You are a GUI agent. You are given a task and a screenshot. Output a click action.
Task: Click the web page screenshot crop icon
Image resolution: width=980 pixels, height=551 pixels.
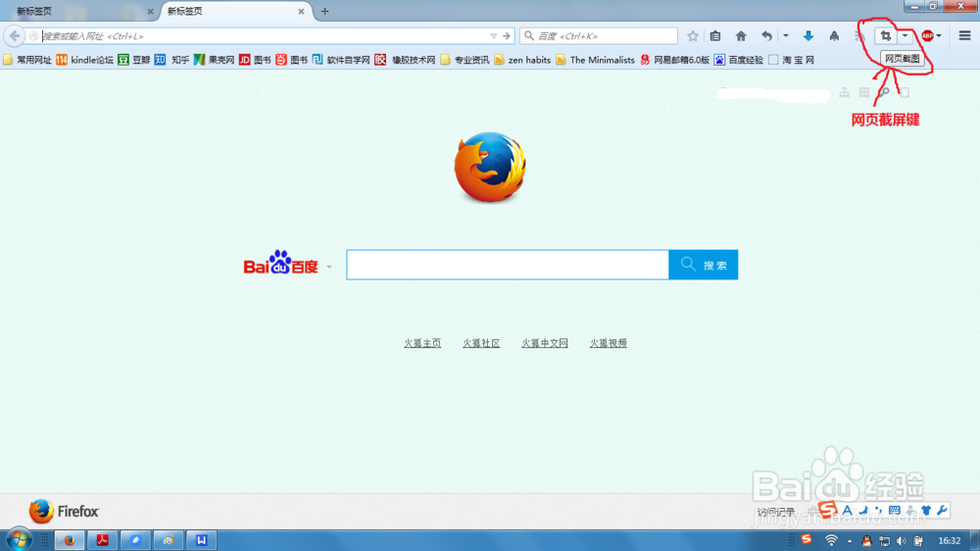pyautogui.click(x=885, y=36)
